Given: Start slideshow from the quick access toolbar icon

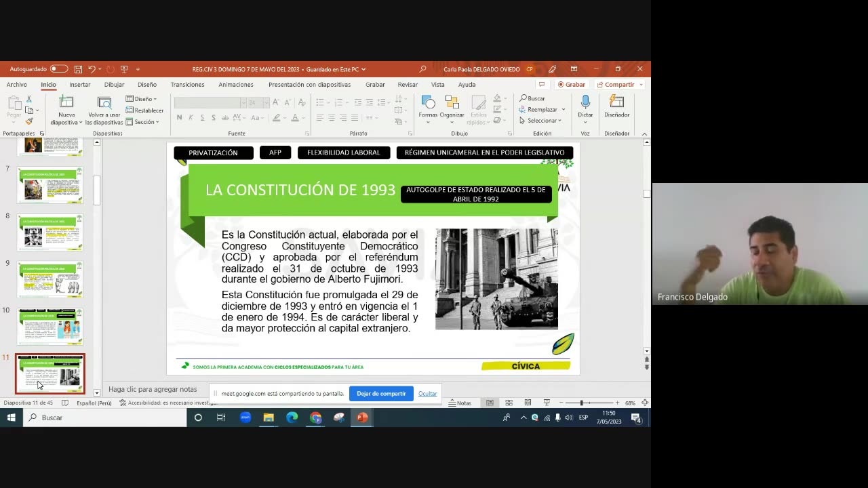Looking at the screenshot, I should pyautogui.click(x=124, y=69).
